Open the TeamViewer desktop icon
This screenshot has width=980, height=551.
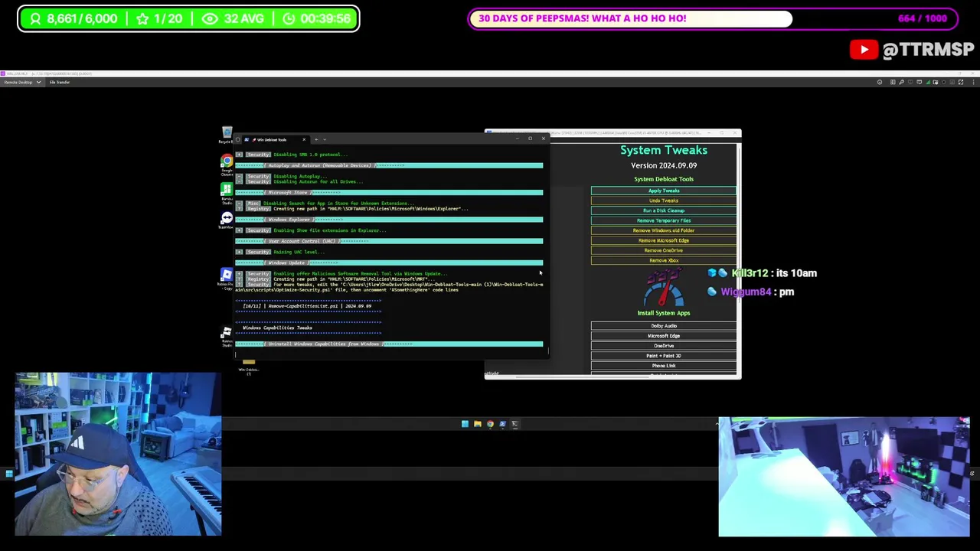227,220
